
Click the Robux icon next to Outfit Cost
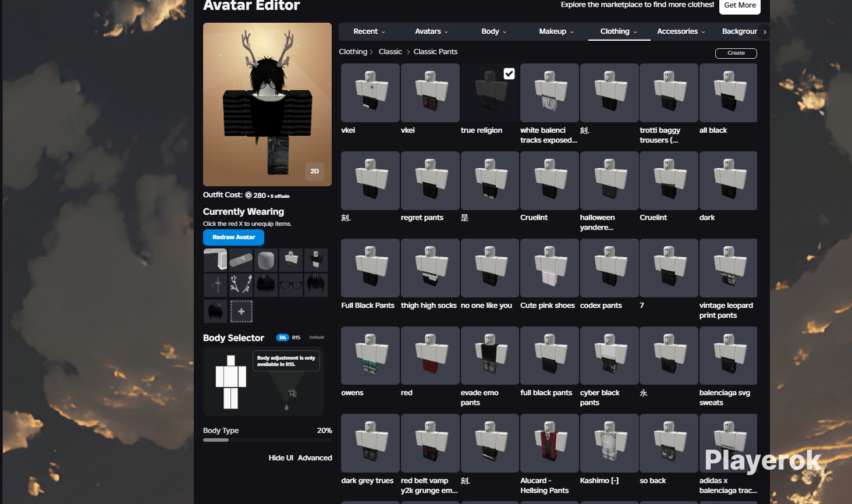point(248,196)
